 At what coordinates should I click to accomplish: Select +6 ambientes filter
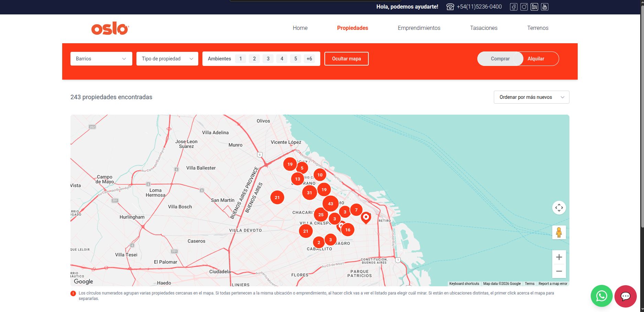point(309,59)
